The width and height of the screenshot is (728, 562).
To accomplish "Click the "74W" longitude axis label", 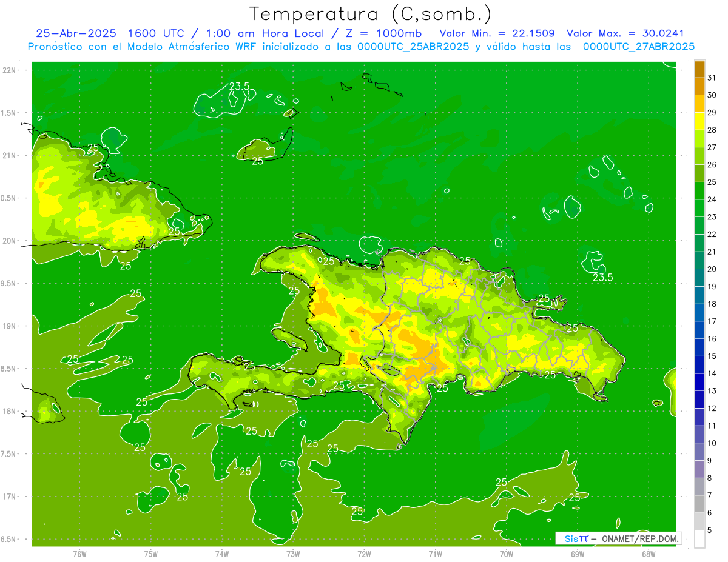I will pyautogui.click(x=222, y=554).
